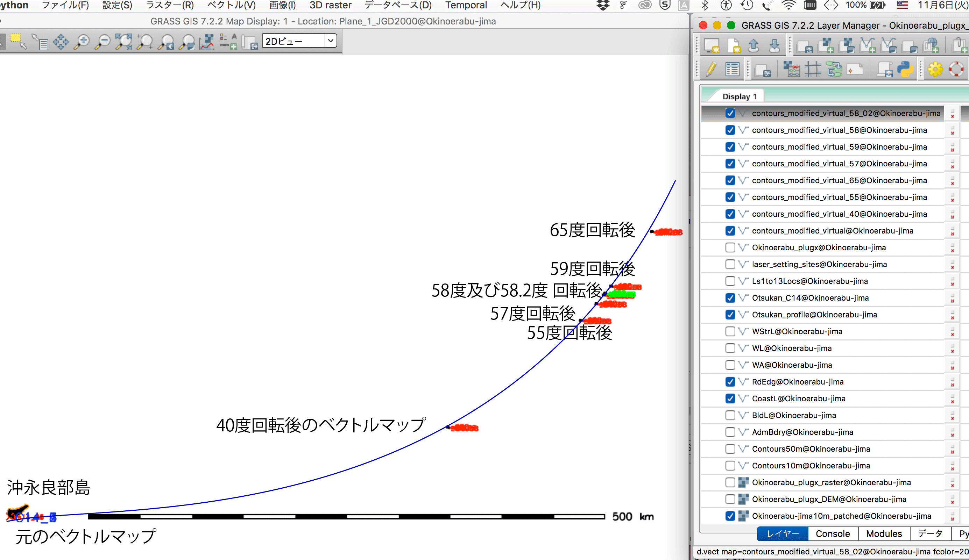This screenshot has height=560, width=969.
Task: Click the 65度回転後 map label
Action: pyautogui.click(x=592, y=230)
